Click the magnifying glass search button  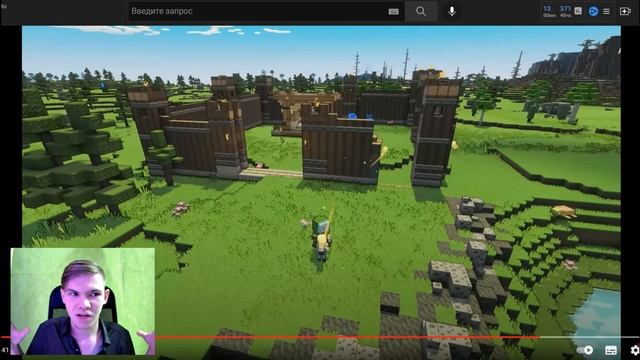421,11
